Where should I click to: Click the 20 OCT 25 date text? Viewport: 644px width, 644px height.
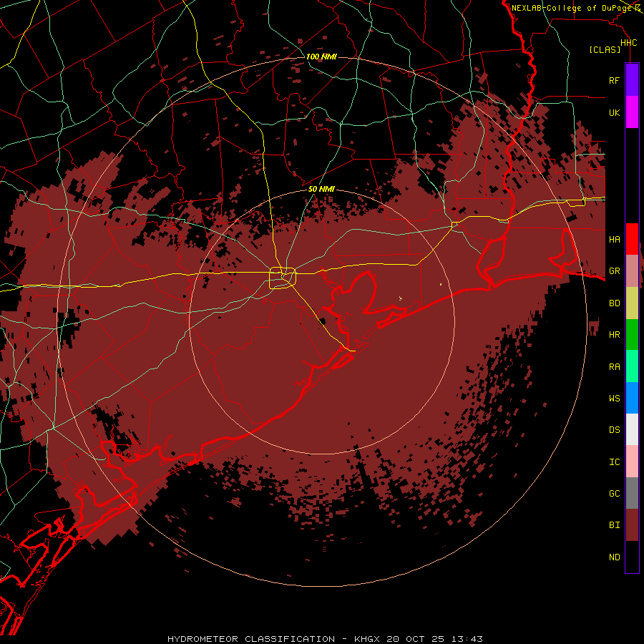click(x=415, y=639)
